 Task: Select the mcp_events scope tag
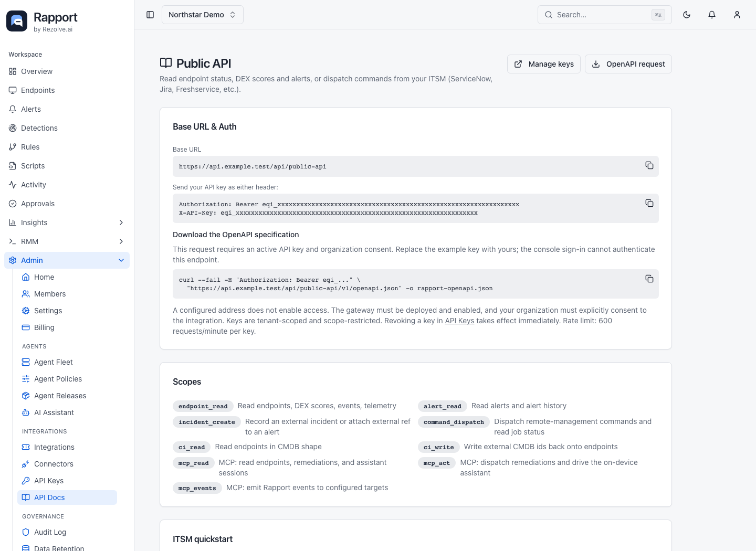197,488
